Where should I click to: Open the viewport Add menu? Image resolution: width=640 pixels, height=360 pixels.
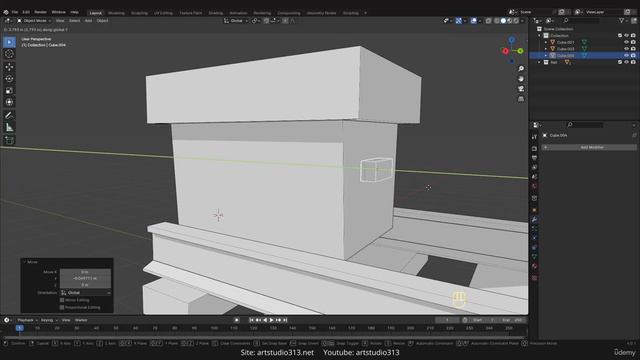click(88, 21)
